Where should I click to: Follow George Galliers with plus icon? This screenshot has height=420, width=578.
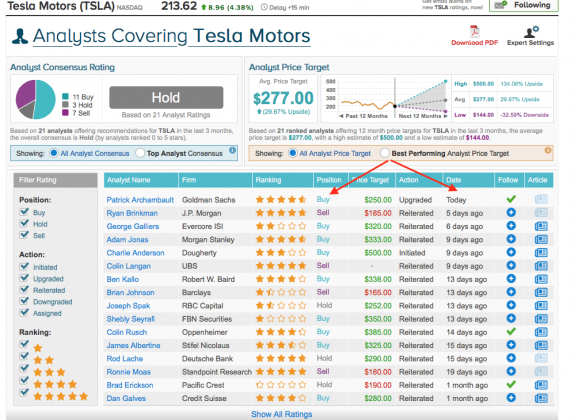511,226
